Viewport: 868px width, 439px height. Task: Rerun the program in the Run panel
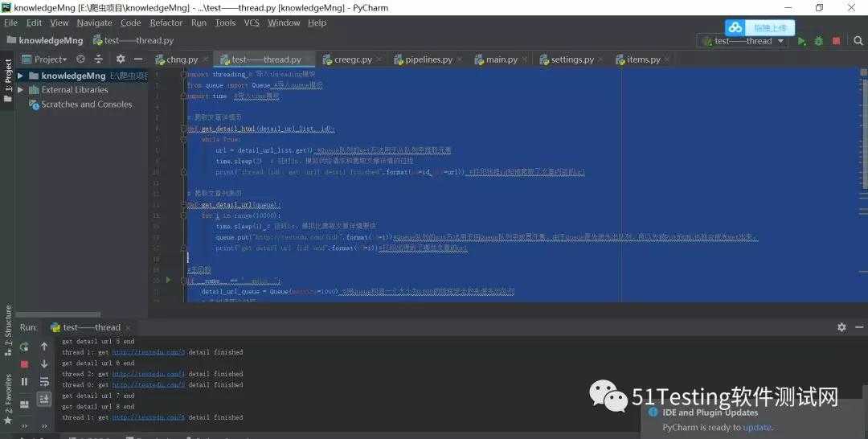24,347
